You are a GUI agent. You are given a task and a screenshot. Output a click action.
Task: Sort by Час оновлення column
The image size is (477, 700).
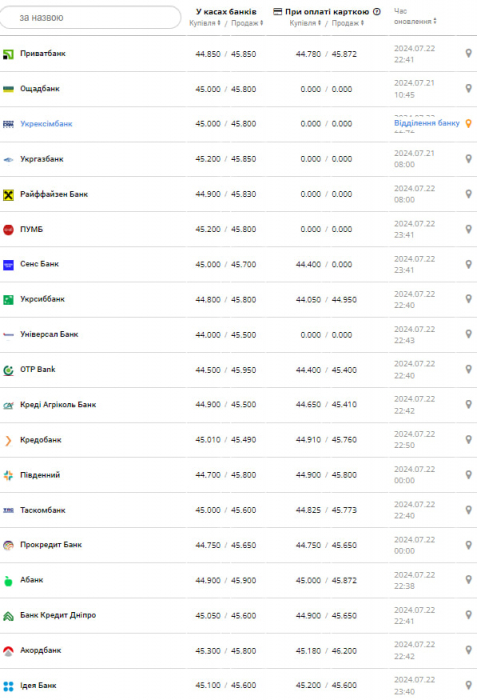[415, 16]
